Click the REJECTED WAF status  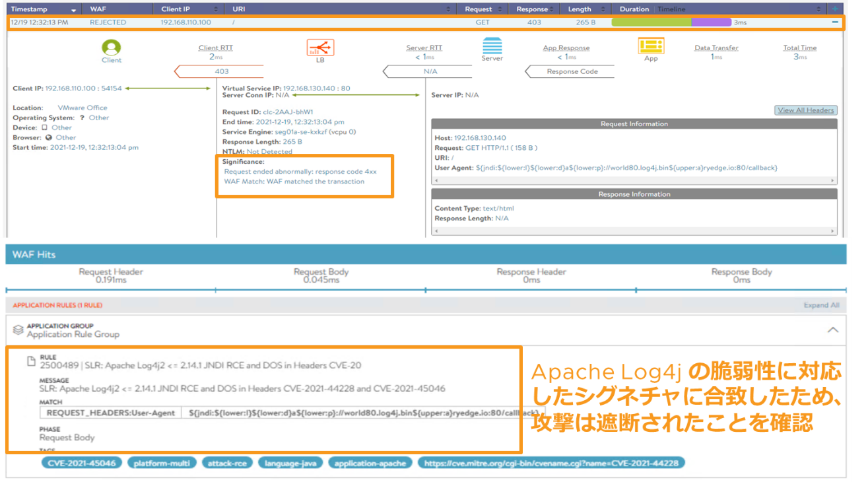108,22
